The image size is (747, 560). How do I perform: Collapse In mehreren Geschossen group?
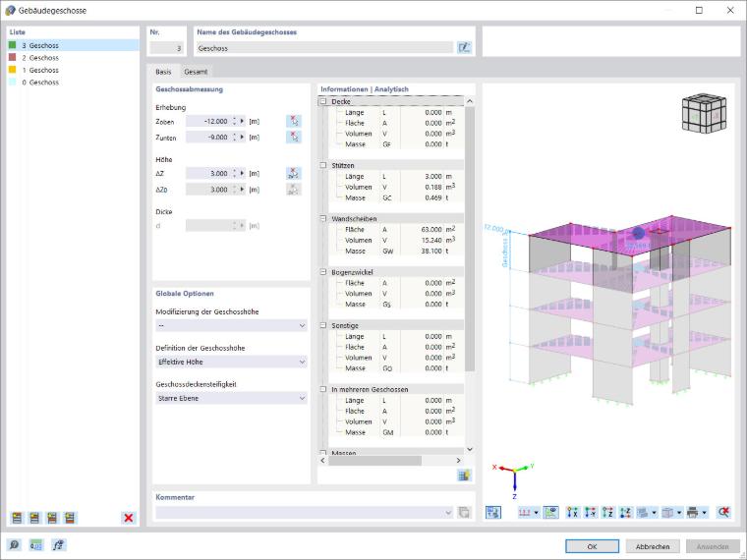[323, 389]
